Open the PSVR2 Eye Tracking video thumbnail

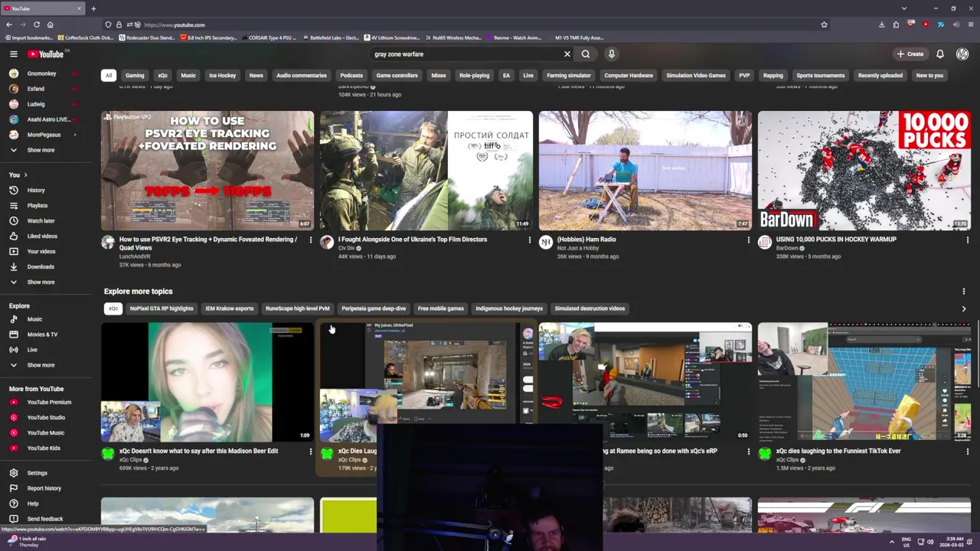(207, 171)
